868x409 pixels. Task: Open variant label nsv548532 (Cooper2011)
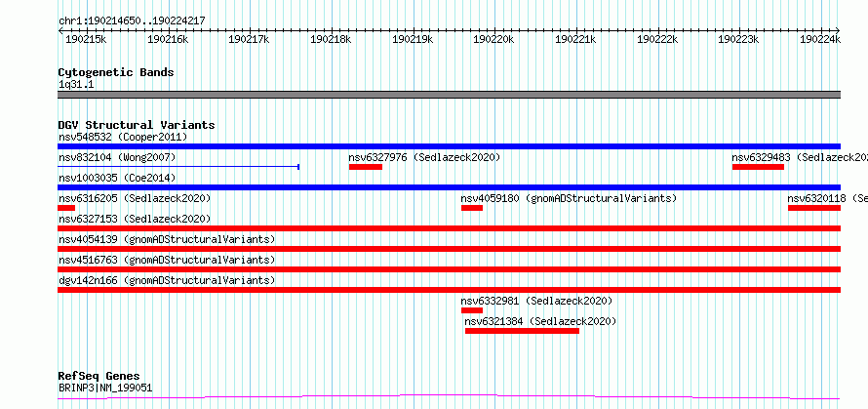click(x=123, y=137)
